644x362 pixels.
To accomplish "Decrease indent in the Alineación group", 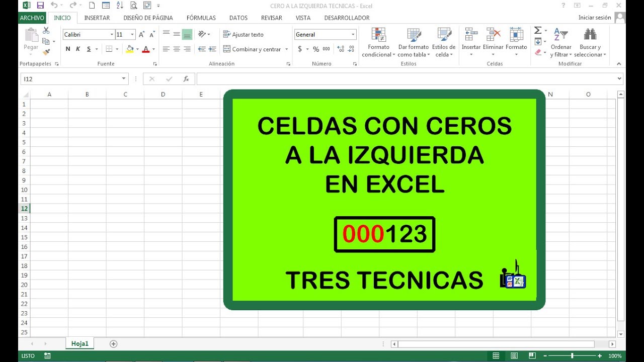I will (202, 49).
